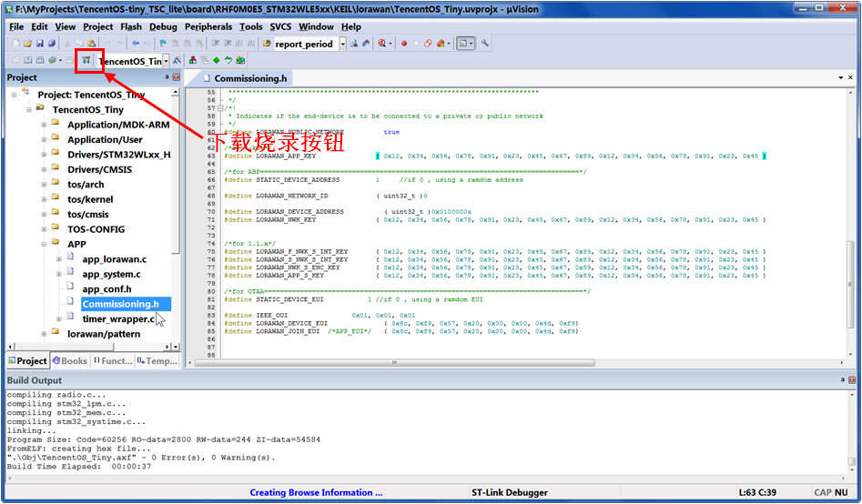This screenshot has height=504, width=862.
Task: Click the Download to flash icon
Action: coord(86,60)
